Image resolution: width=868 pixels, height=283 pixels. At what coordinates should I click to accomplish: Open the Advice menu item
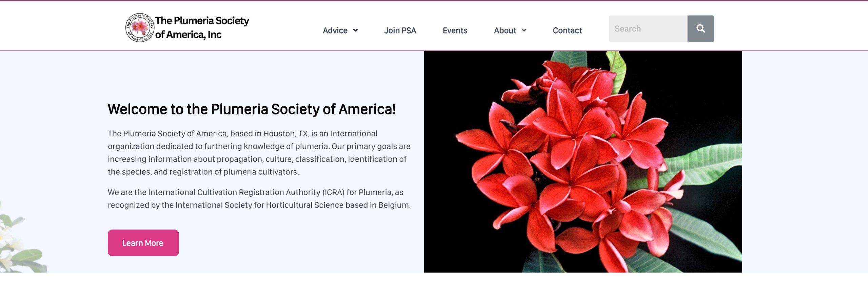point(335,30)
